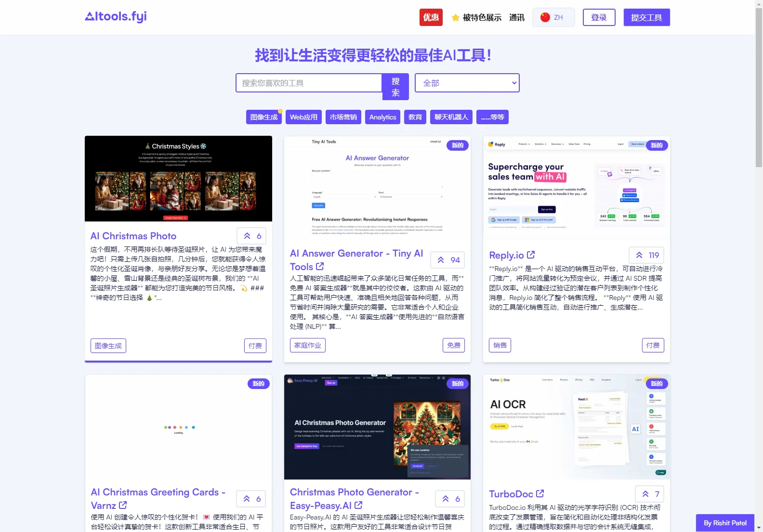Viewport: 763px width, 532px height.
Task: Upvote AI Answer Generator arrow icon
Action: coord(441,260)
